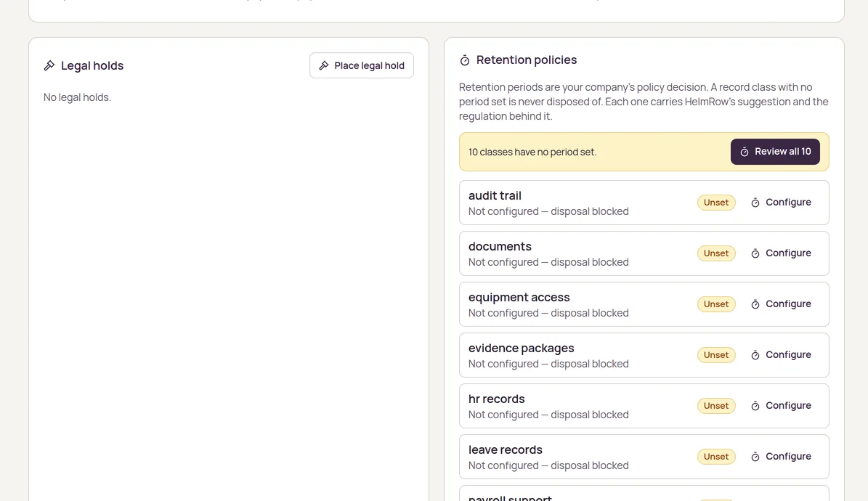Click Unset badge for leave records
868x501 pixels.
[x=716, y=457]
